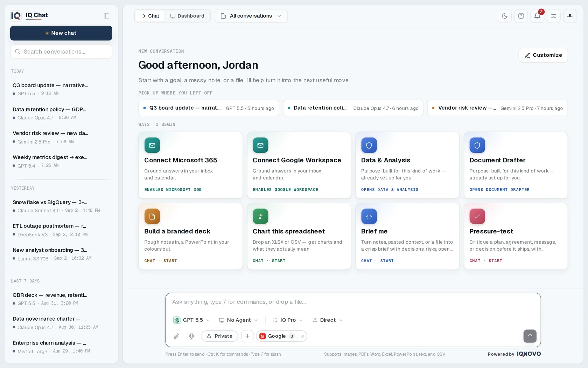Click the Connect Google Workspace mail icon
Screen dimensions: 588x368
click(x=260, y=145)
